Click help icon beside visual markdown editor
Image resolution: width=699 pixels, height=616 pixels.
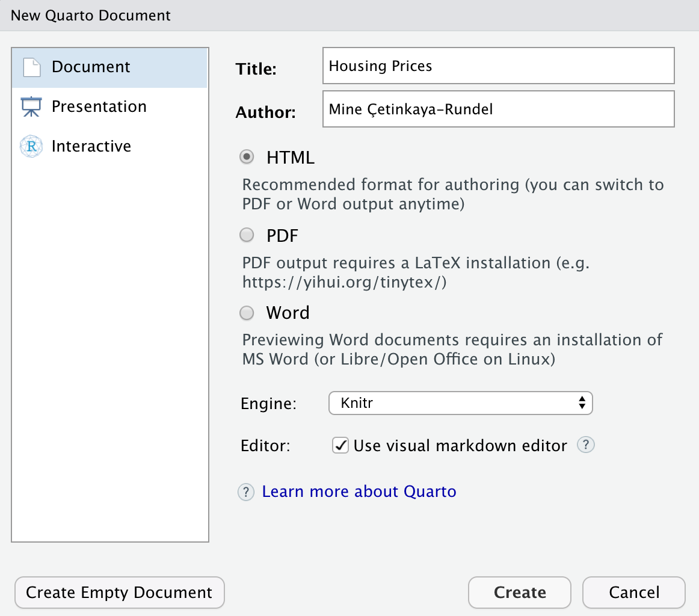pos(585,445)
